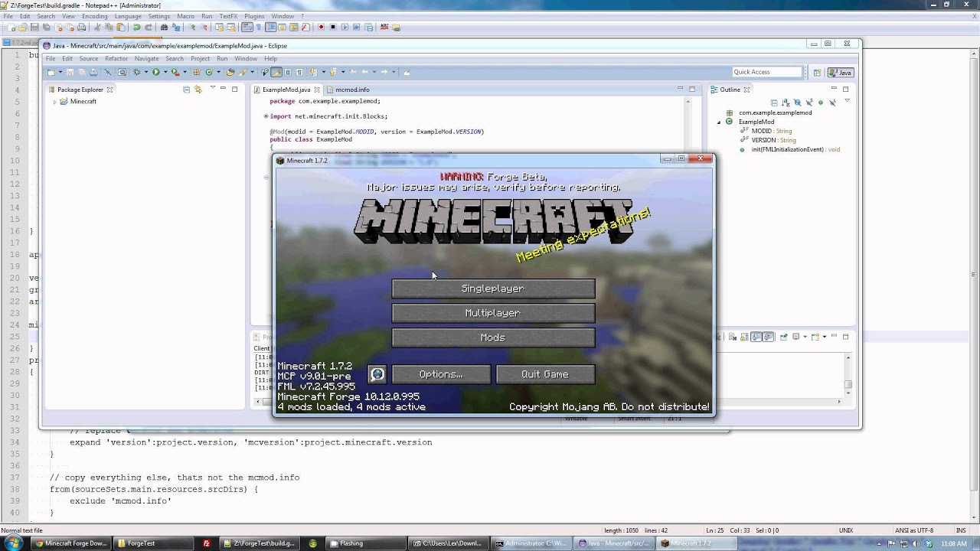
Task: Click in the Quick Access field
Action: 766,72
